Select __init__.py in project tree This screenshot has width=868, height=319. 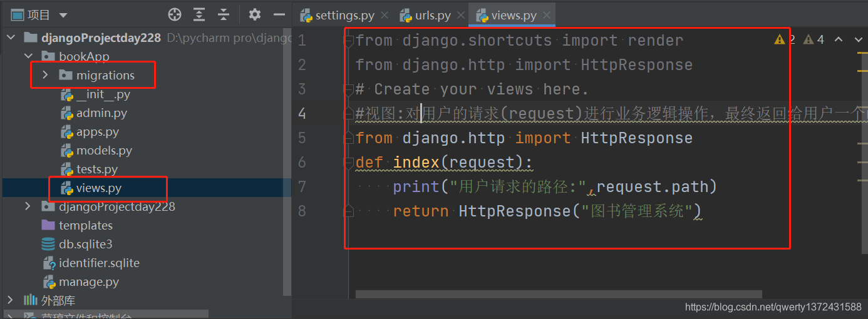[x=103, y=94]
